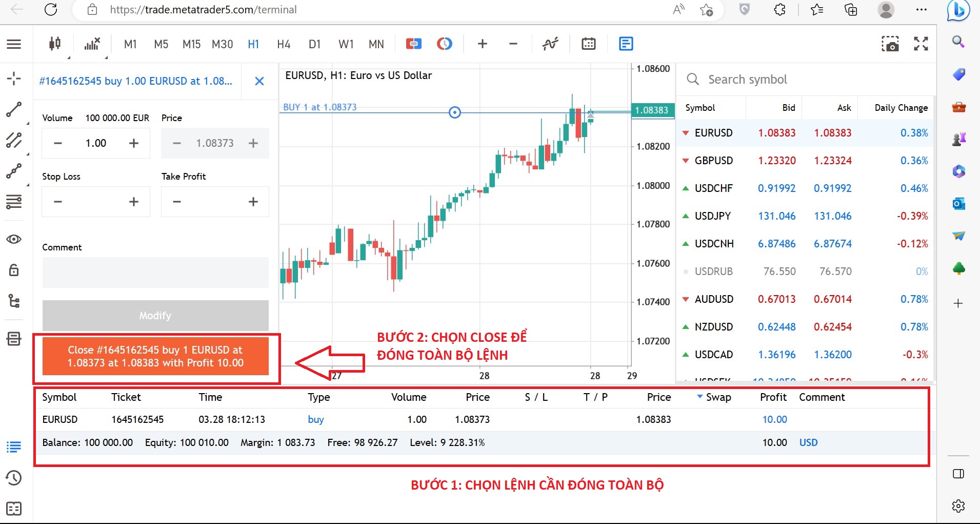Toggle the one-click trading panel icon
Screen dimensions: 980x524
coord(413,44)
